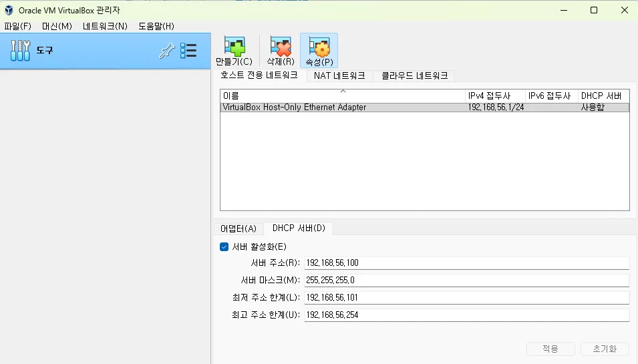Click the VirtualBox logo in the title bar
The image size is (638, 364).
(x=9, y=10)
